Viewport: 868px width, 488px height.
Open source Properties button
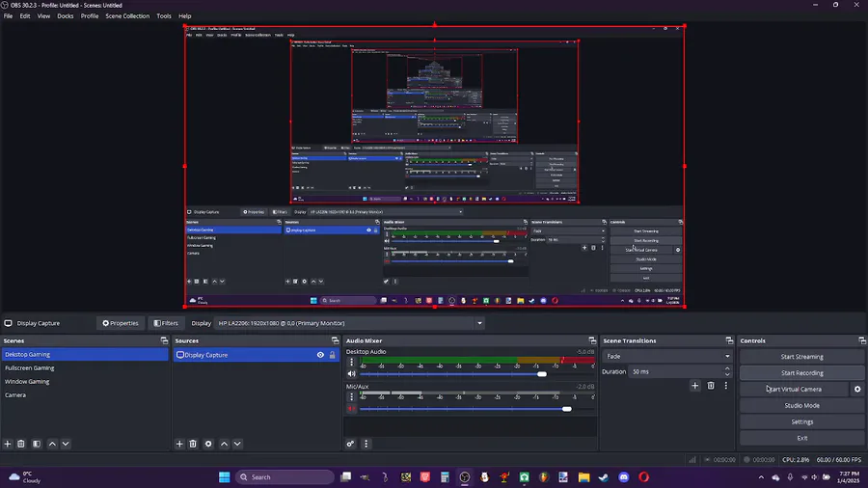pos(121,323)
